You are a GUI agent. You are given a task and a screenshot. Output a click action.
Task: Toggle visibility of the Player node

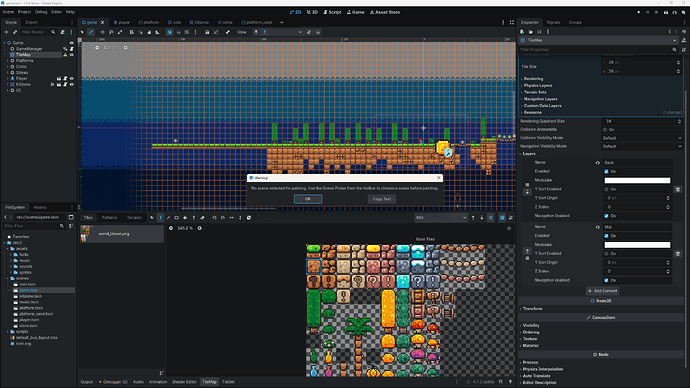pos(72,78)
